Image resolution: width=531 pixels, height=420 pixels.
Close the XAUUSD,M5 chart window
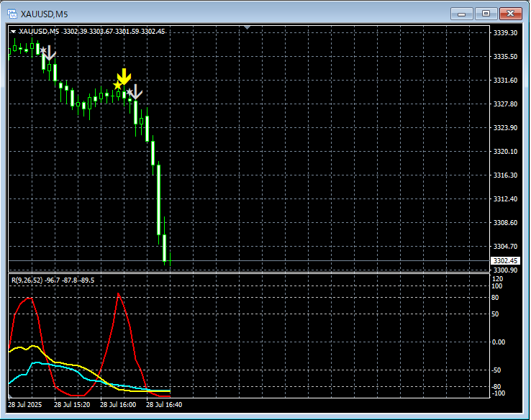511,14
